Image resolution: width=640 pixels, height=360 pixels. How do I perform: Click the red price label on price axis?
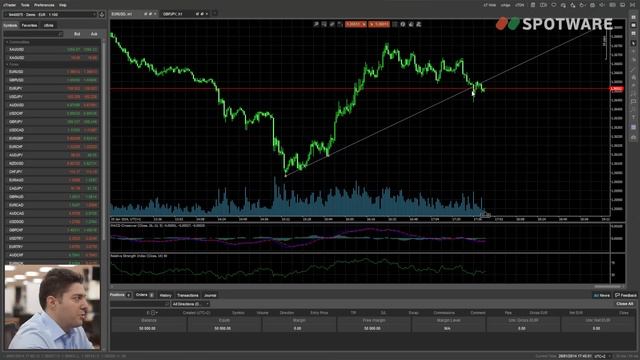616,89
